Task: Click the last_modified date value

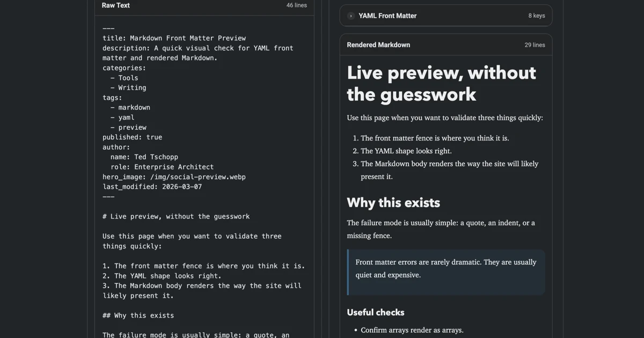Action: coord(182,187)
